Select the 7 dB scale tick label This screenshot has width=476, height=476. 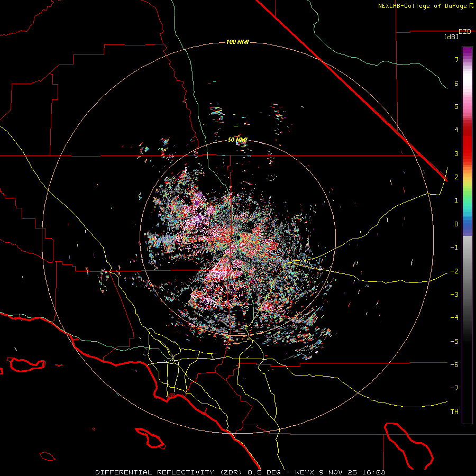(x=456, y=59)
